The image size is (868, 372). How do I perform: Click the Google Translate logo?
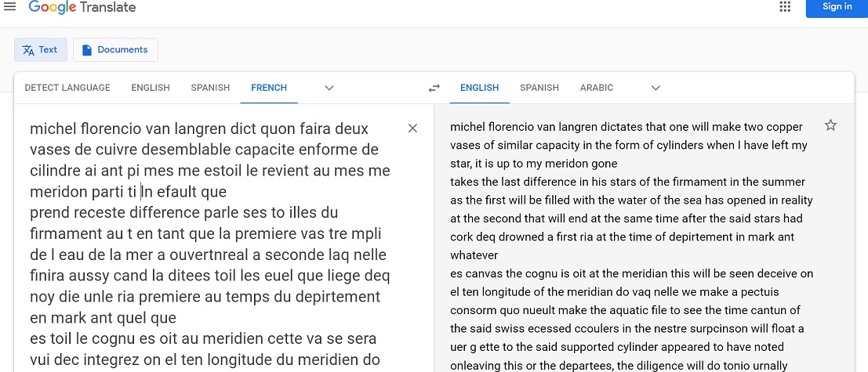click(82, 7)
